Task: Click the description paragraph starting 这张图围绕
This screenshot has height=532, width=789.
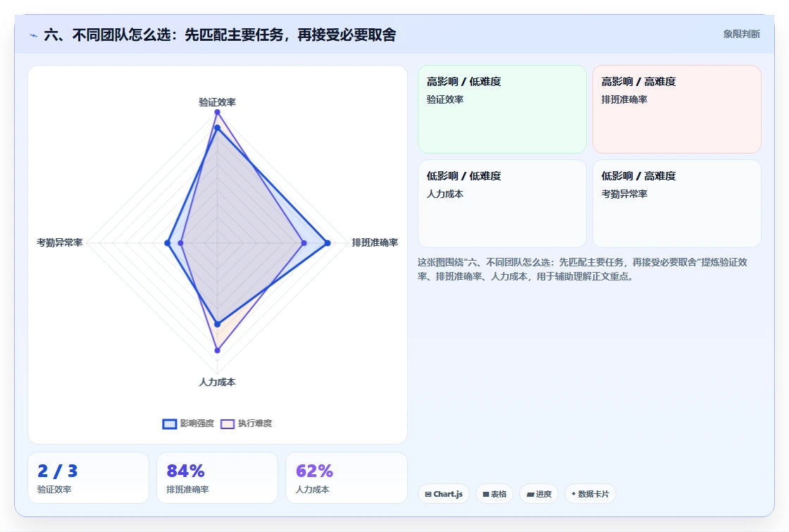Action: point(582,269)
